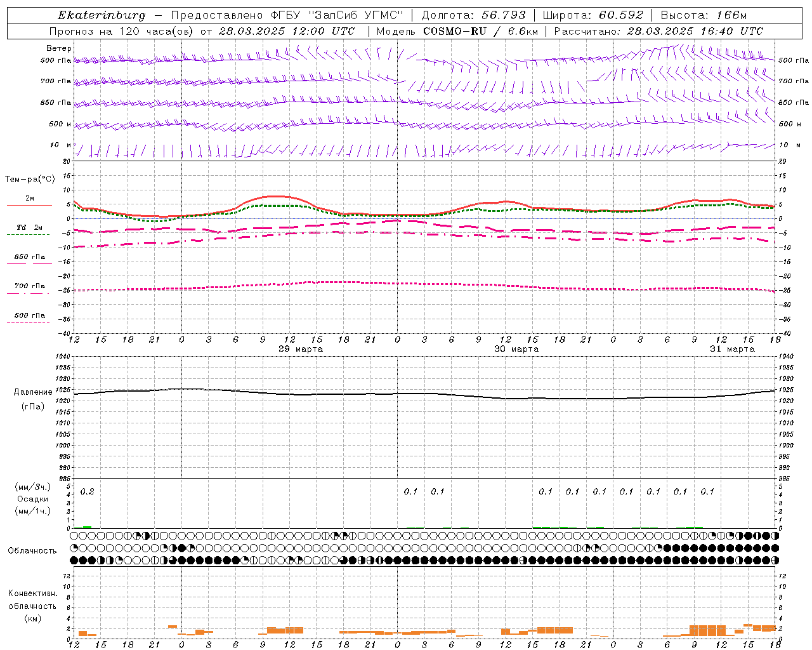
Task: Click the '(гПа)' pressure unit label
Action: point(33,406)
